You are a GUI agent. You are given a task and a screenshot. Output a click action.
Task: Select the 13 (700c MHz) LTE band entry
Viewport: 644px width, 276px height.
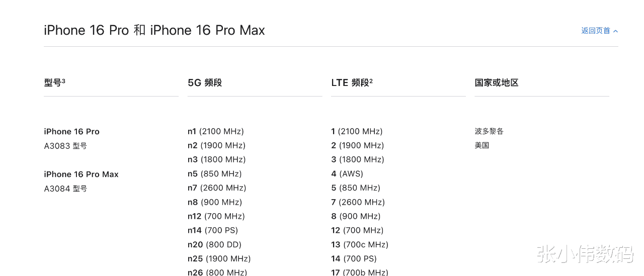[x=359, y=244]
